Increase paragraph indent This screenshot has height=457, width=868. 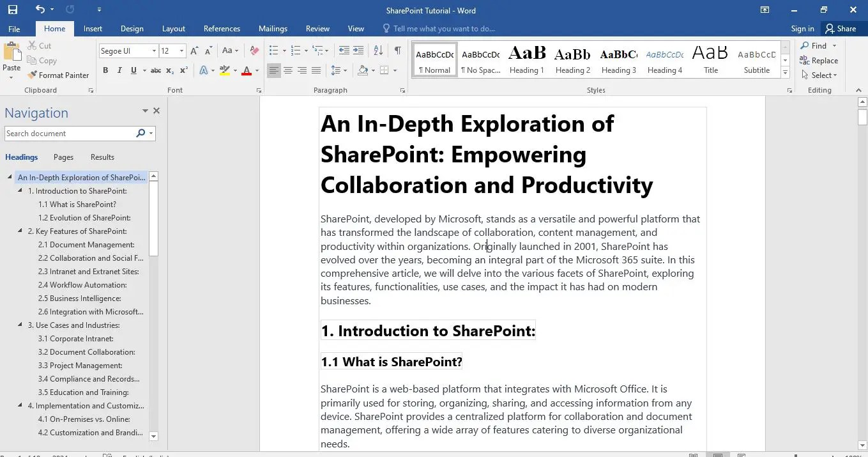pyautogui.click(x=358, y=50)
